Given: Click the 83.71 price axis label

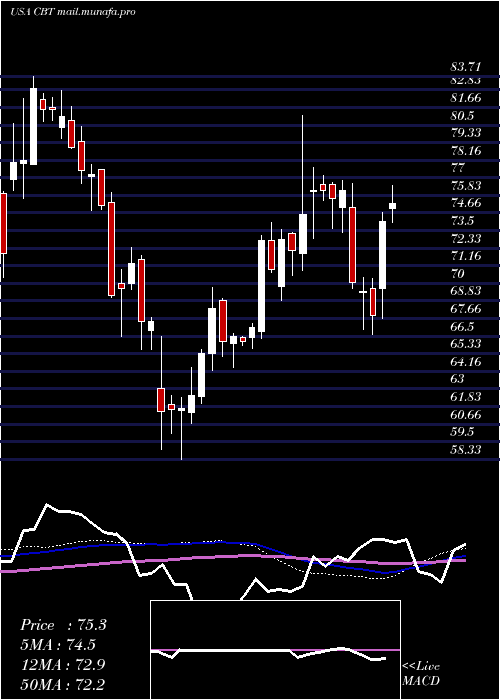Looking at the screenshot, I should (x=466, y=67).
